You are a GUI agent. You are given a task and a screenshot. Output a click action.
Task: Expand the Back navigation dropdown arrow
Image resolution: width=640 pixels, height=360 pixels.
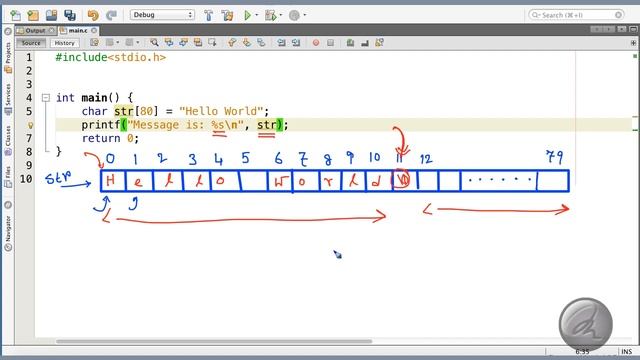pos(118,42)
